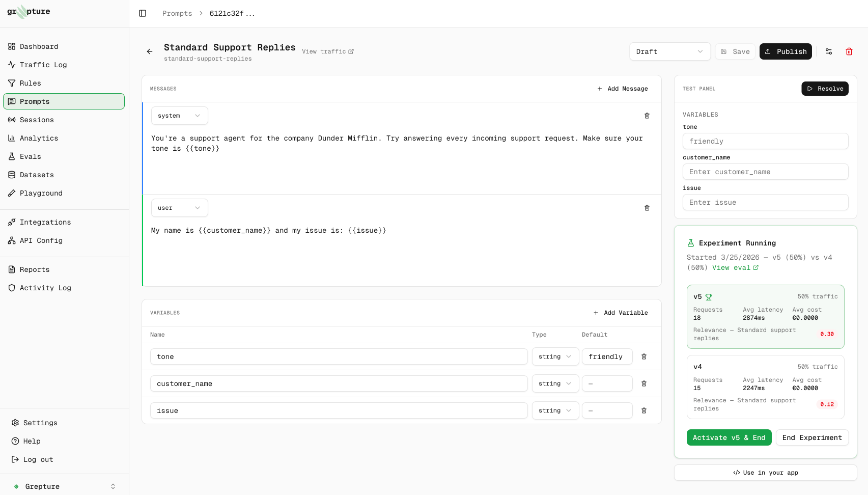The width and height of the screenshot is (868, 495).
Task: Expand the Grepture workspace switcher
Action: [64, 486]
